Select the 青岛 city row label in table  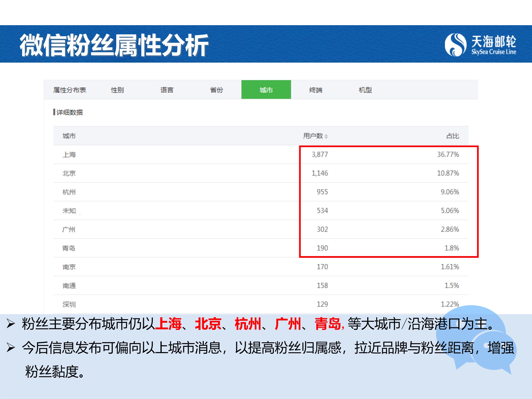(x=69, y=248)
